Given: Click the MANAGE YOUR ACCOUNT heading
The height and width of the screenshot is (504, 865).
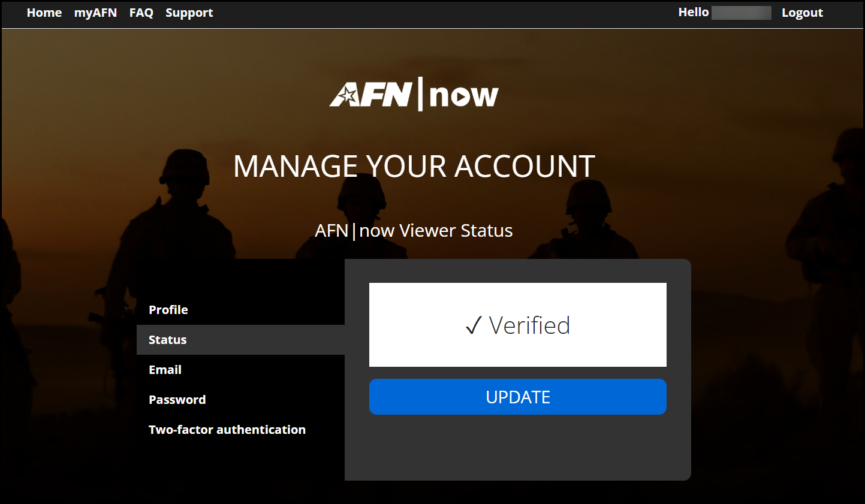Looking at the screenshot, I should click(x=414, y=167).
